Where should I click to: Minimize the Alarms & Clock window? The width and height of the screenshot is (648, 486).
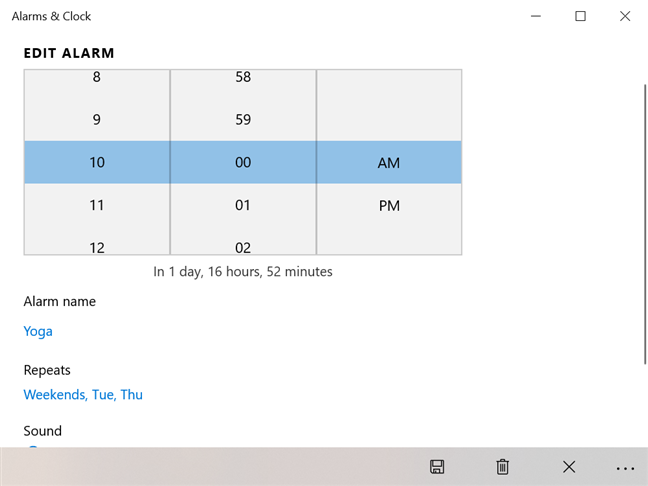coord(535,16)
